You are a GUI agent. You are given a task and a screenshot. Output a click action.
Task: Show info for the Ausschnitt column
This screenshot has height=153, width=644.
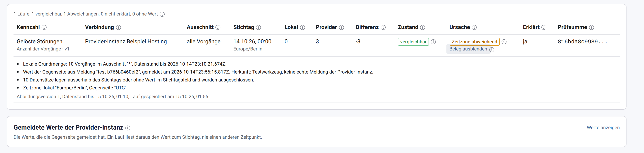coord(218,27)
